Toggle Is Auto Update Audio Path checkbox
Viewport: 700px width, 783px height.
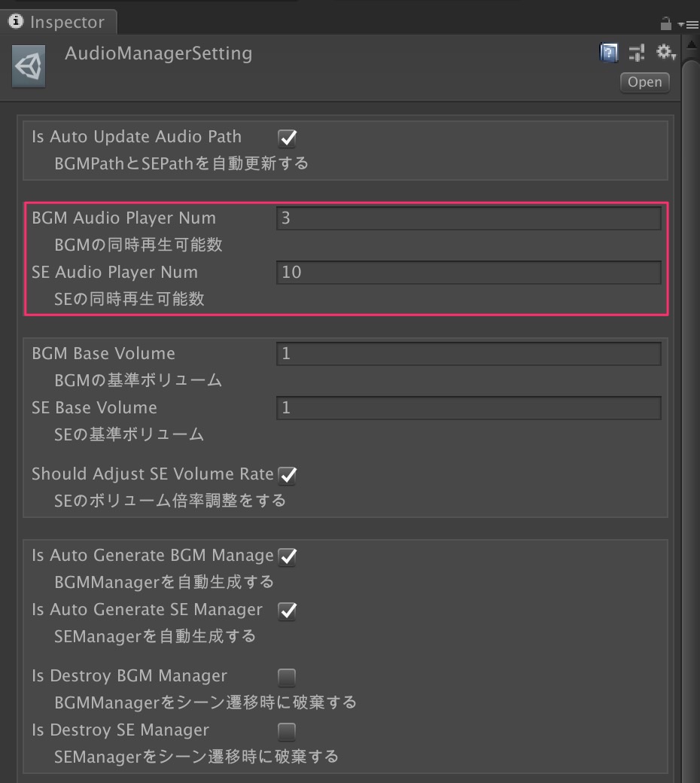pos(287,138)
